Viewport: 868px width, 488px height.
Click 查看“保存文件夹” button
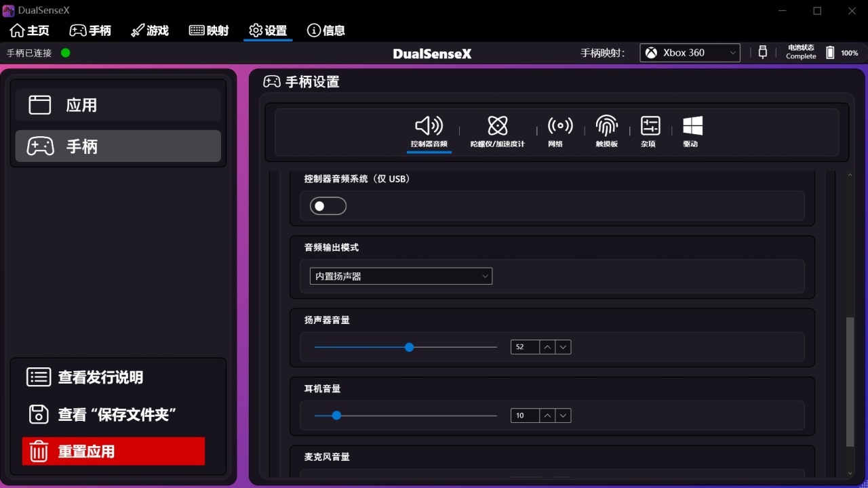tap(102, 414)
